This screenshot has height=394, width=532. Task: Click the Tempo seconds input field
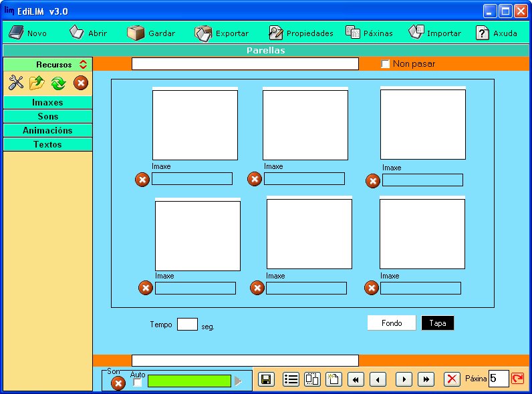187,325
